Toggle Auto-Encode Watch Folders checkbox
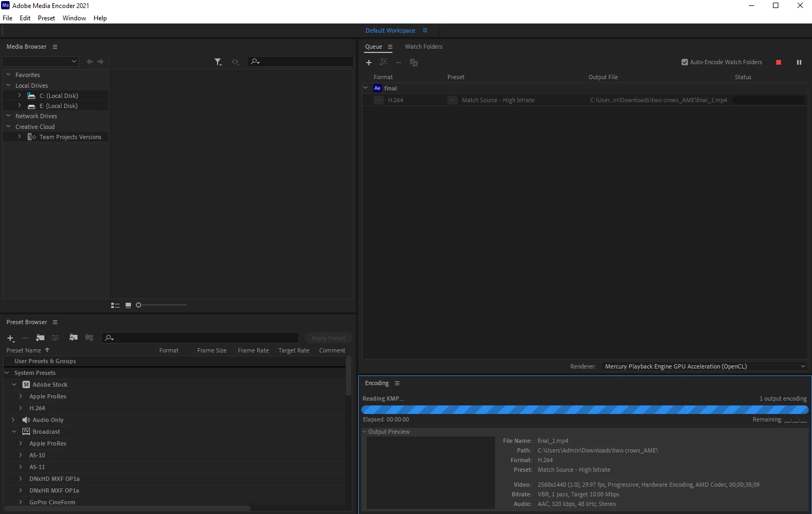The image size is (812, 514). pos(685,62)
